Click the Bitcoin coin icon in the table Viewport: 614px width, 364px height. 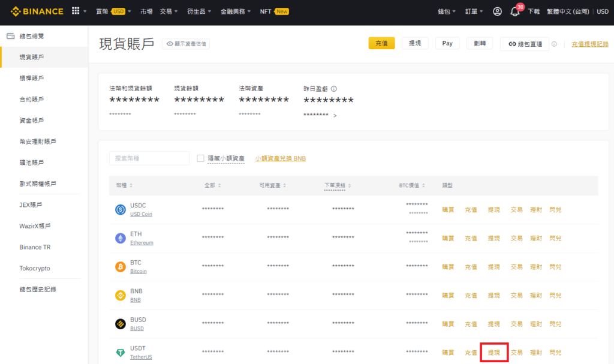[120, 266]
